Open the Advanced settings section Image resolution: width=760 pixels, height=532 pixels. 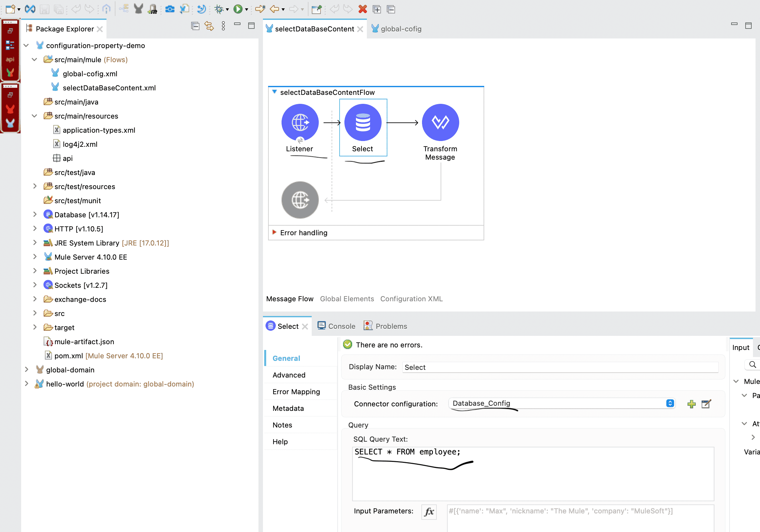tap(289, 375)
